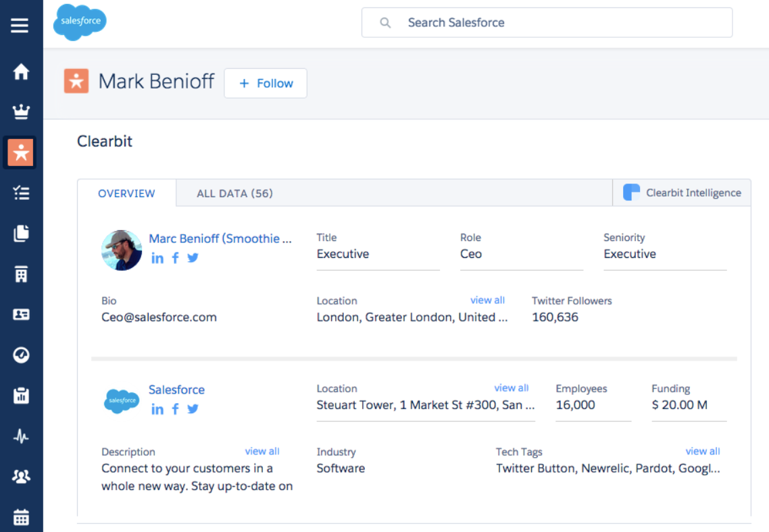Open Salesforce company LinkedIn icon
769x532 pixels.
[x=157, y=409]
